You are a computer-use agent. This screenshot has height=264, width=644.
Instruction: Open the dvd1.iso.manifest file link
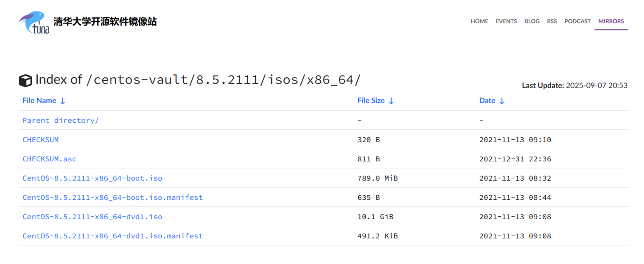click(113, 236)
